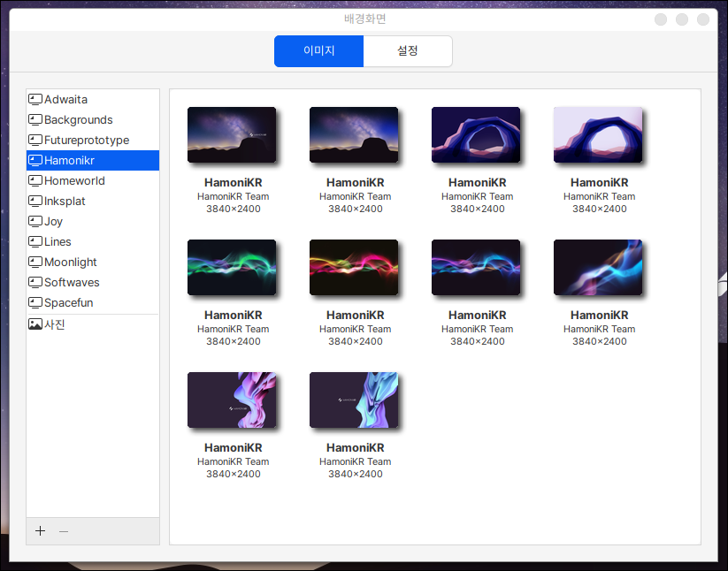Open the Backgrounds collection

[x=78, y=120]
